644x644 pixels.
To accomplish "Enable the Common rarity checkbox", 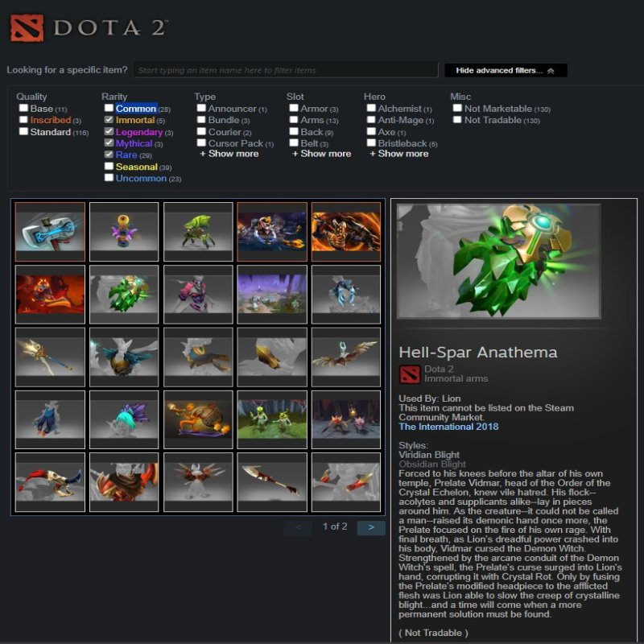I will [109, 108].
